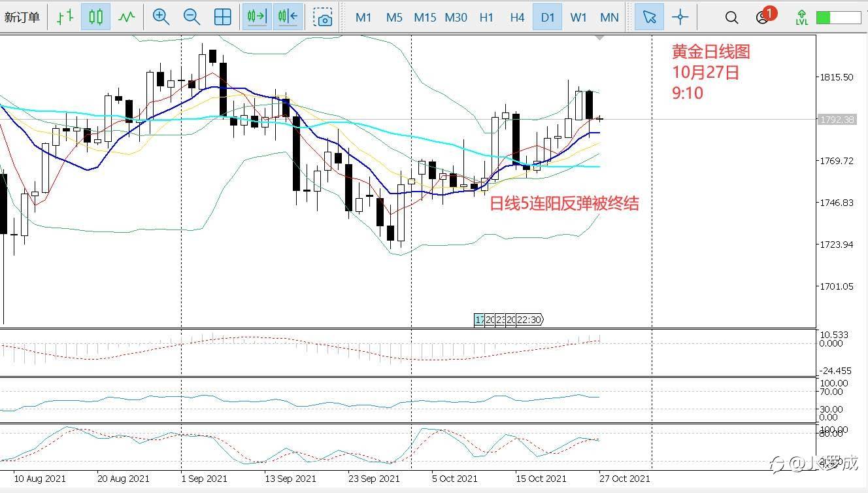Select the D1 daily timeframe
The width and height of the screenshot is (868, 493).
548,18
